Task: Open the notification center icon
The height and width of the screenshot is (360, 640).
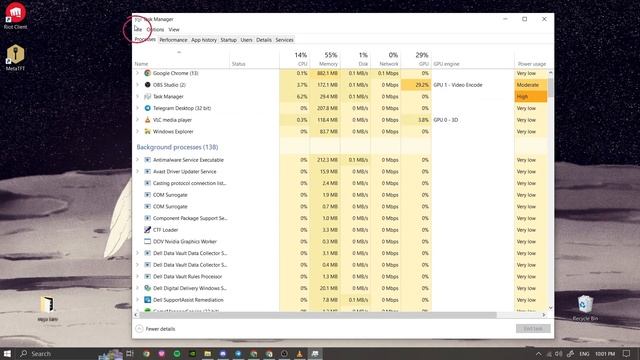Action: tap(627, 353)
